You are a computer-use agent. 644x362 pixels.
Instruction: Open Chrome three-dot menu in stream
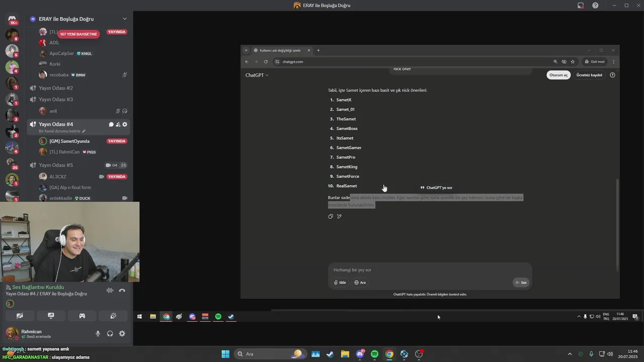pos(613,62)
